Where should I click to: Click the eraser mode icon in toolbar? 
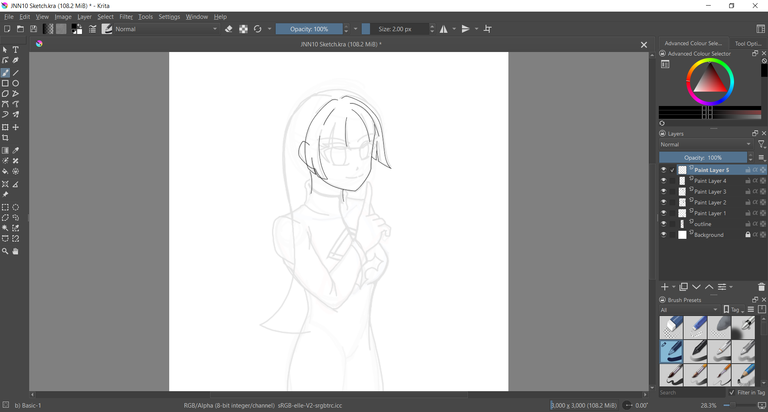click(x=229, y=29)
